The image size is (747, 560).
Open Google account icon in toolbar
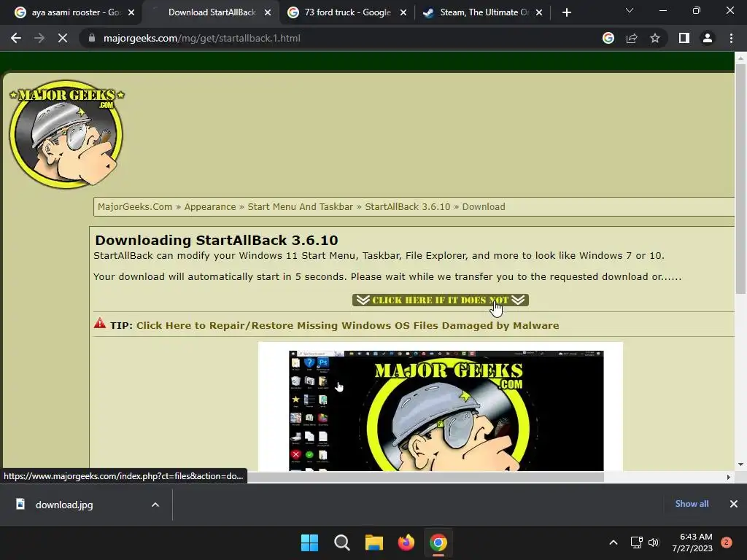tap(608, 38)
